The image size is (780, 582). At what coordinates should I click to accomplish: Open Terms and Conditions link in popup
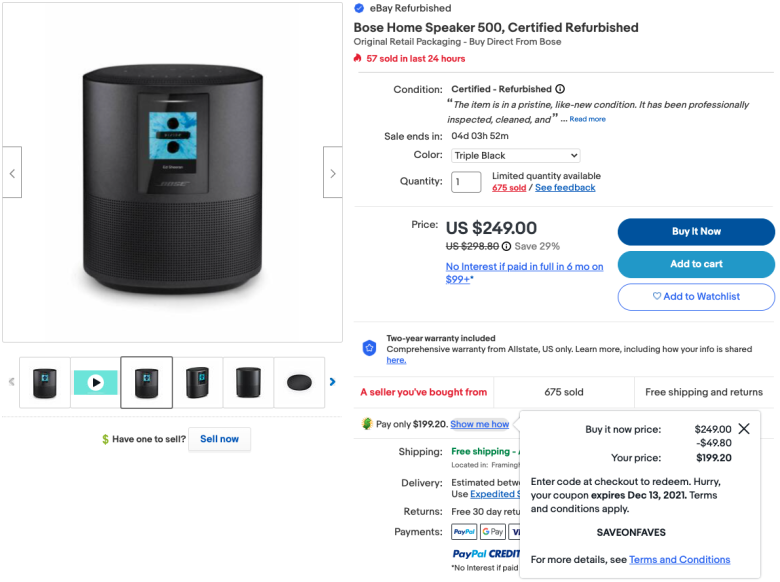(680, 560)
